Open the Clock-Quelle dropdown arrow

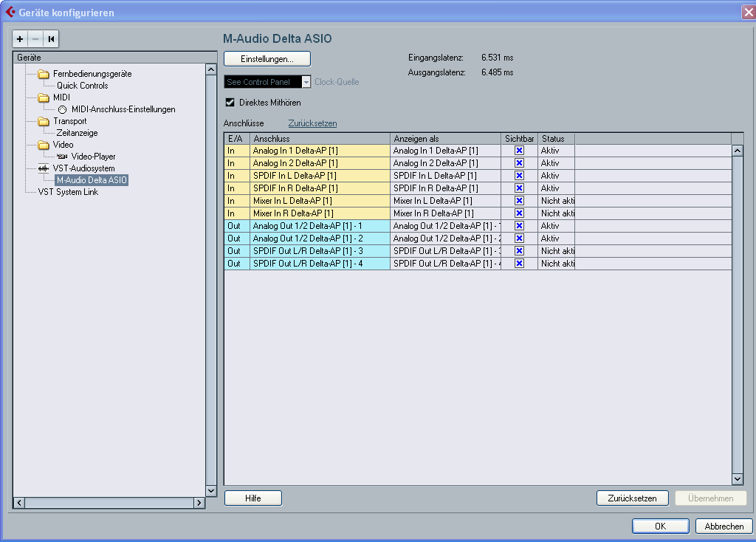[306, 82]
